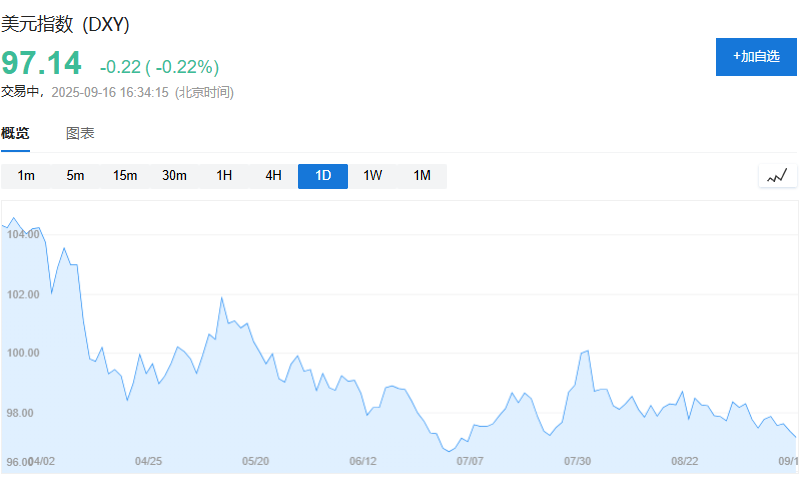Click the 07/30 peak on chart
Viewport: 800px width, 477px height.
(x=588, y=351)
